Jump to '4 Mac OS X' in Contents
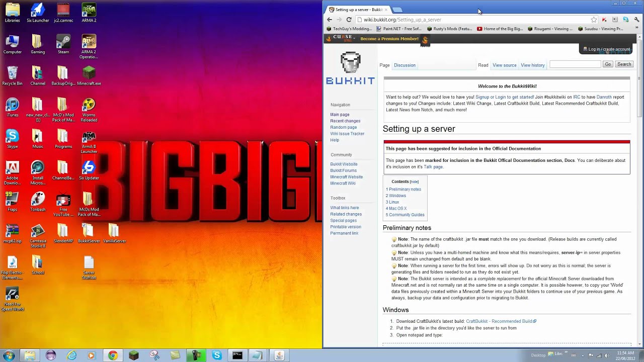 [396, 209]
